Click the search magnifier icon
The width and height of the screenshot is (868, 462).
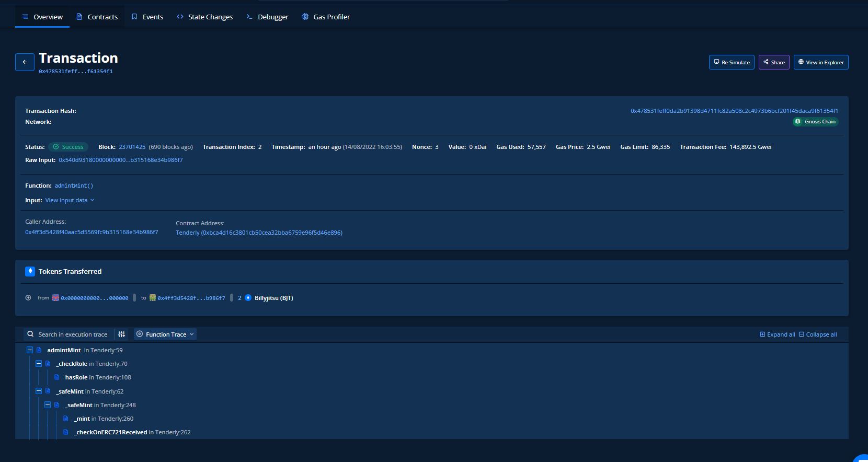[30, 334]
